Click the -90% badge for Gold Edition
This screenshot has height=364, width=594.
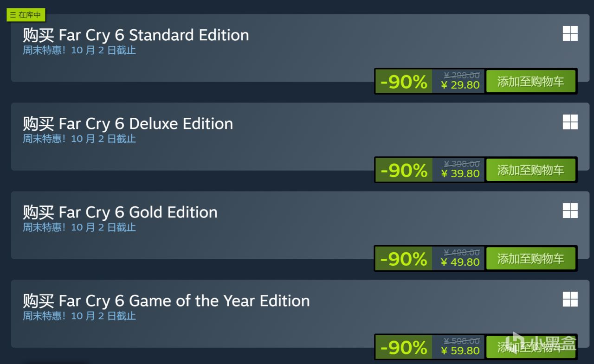tap(404, 259)
